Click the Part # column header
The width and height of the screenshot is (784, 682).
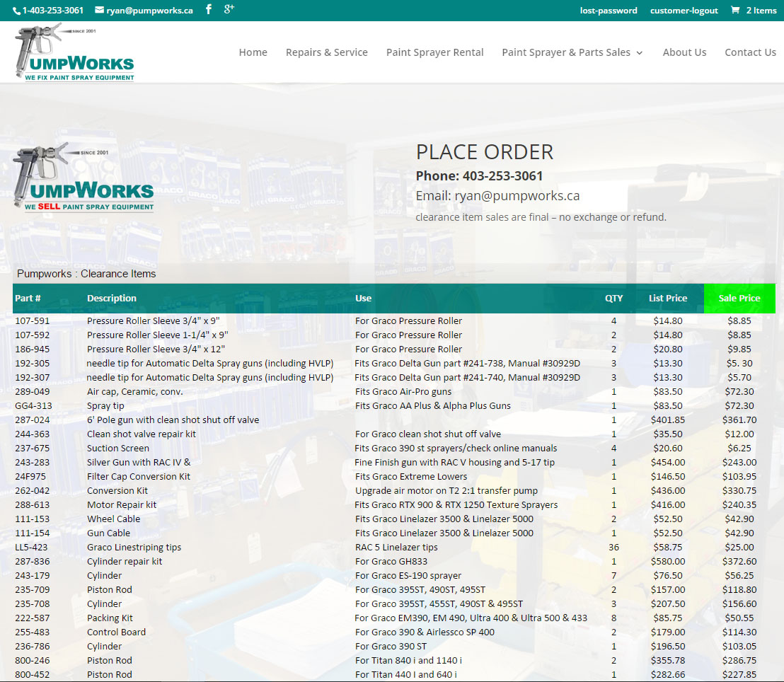click(x=28, y=298)
